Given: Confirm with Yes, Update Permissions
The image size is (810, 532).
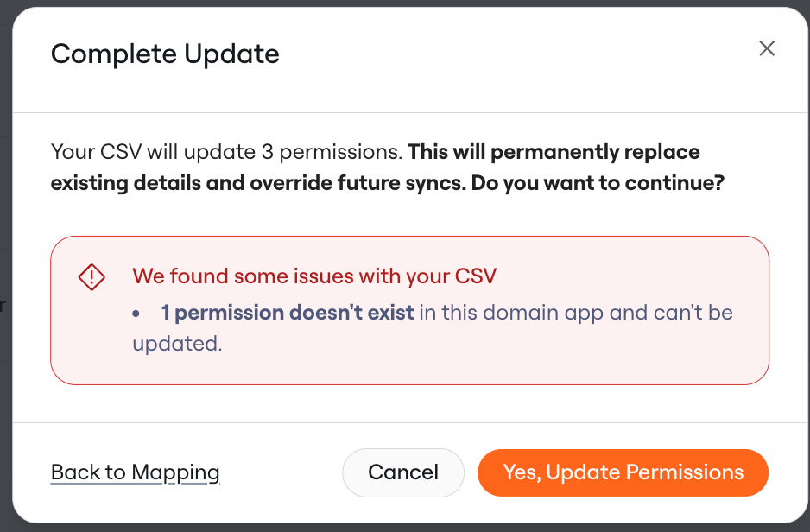Looking at the screenshot, I should coord(623,472).
